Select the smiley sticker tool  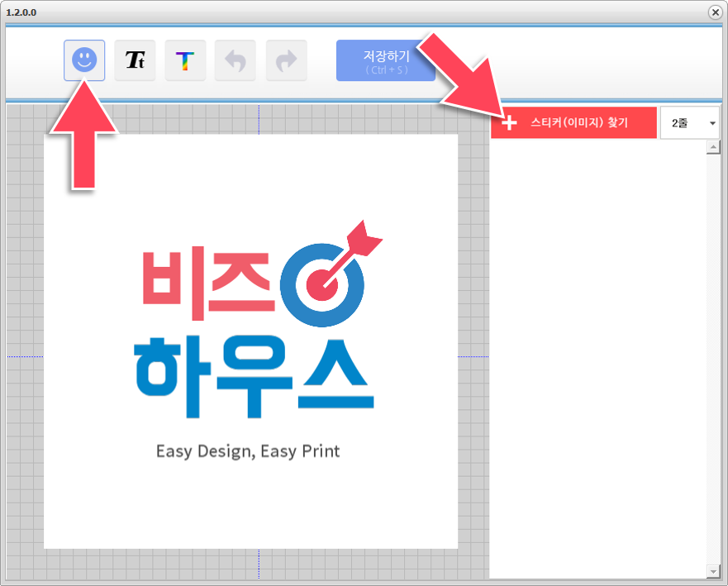[x=84, y=60]
